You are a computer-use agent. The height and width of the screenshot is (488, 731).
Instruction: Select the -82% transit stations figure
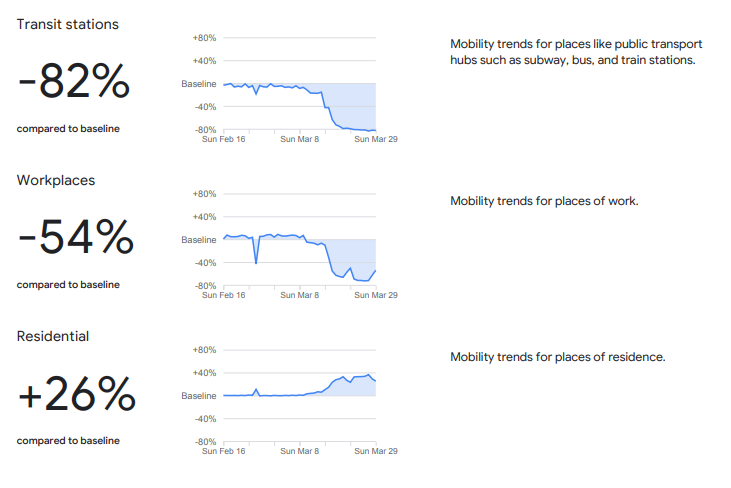[74, 81]
